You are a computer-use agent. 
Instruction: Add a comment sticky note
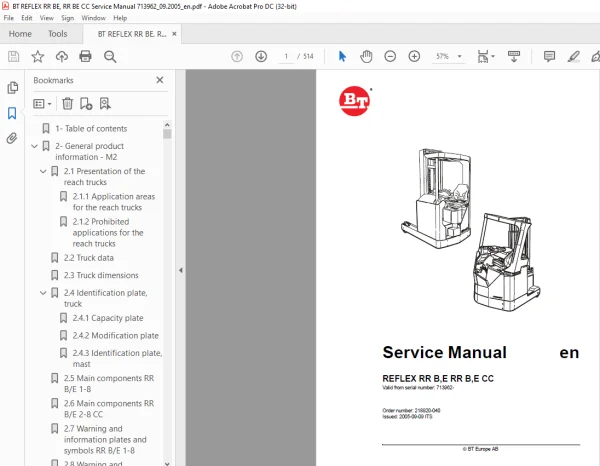point(549,57)
